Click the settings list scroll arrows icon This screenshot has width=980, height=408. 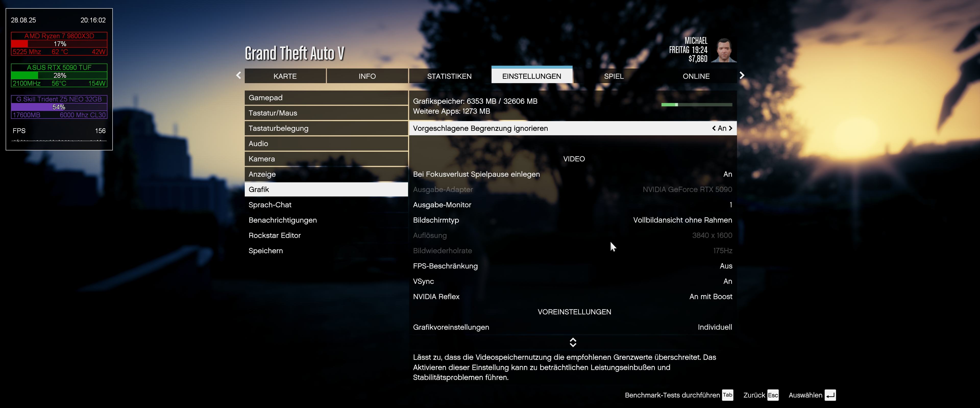(573, 342)
